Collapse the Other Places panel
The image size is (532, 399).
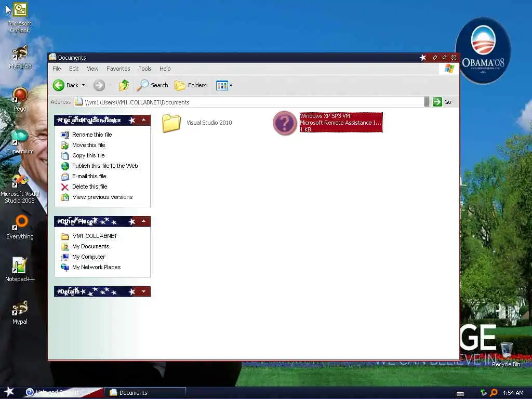[143, 221]
